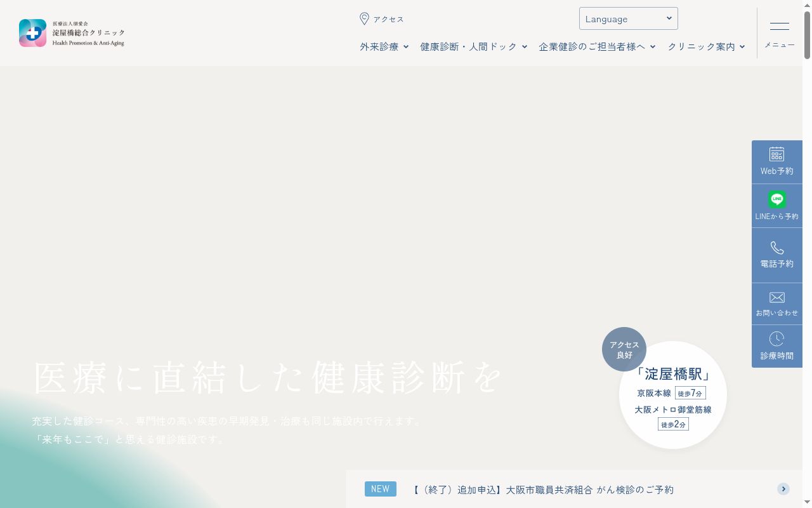Click the 大阪メトロ御堂筋線 text
Viewport: 812px width, 508px height.
tap(673, 410)
